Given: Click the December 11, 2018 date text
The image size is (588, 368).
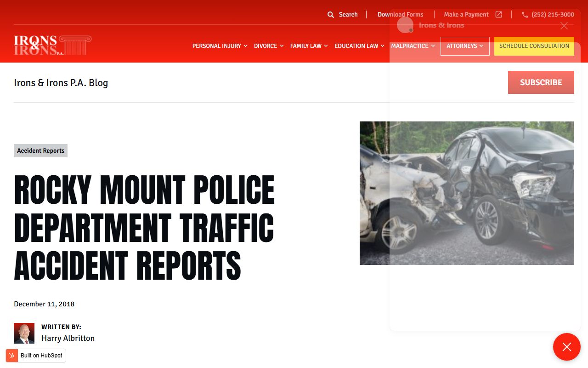Looking at the screenshot, I should pyautogui.click(x=44, y=304).
